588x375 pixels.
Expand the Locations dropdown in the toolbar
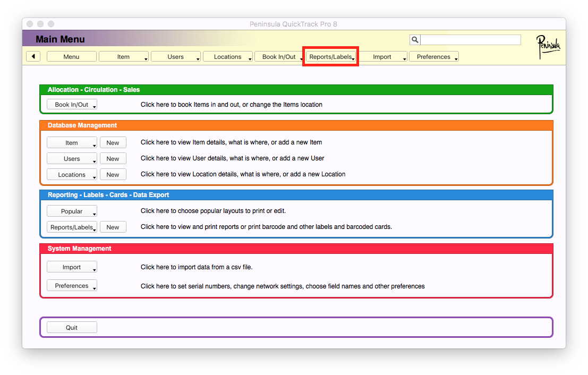pos(228,57)
